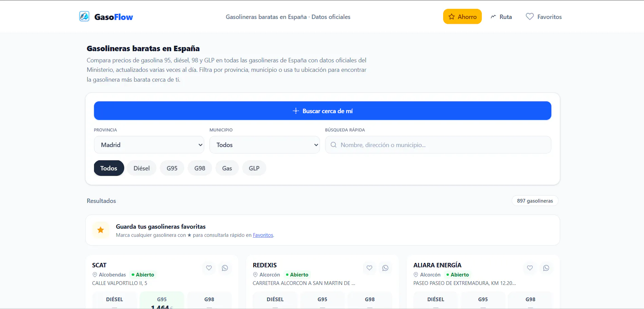Click the DIÉSEL tile on SCAT card
Screen dimensions: 644x309
click(114, 300)
